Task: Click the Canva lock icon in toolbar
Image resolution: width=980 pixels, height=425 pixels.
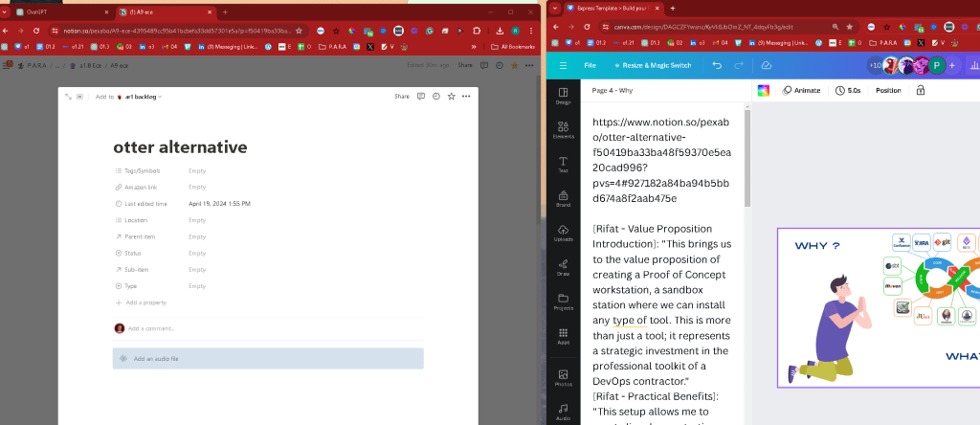Action: [x=920, y=91]
